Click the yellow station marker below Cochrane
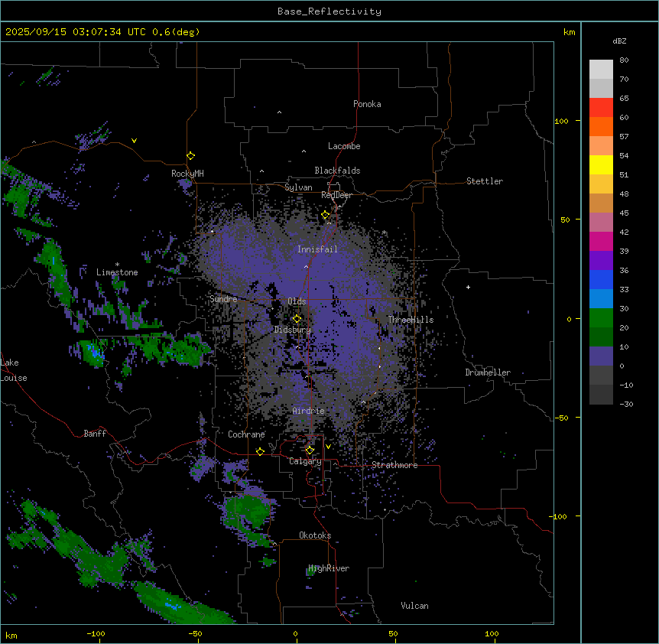 (260, 451)
